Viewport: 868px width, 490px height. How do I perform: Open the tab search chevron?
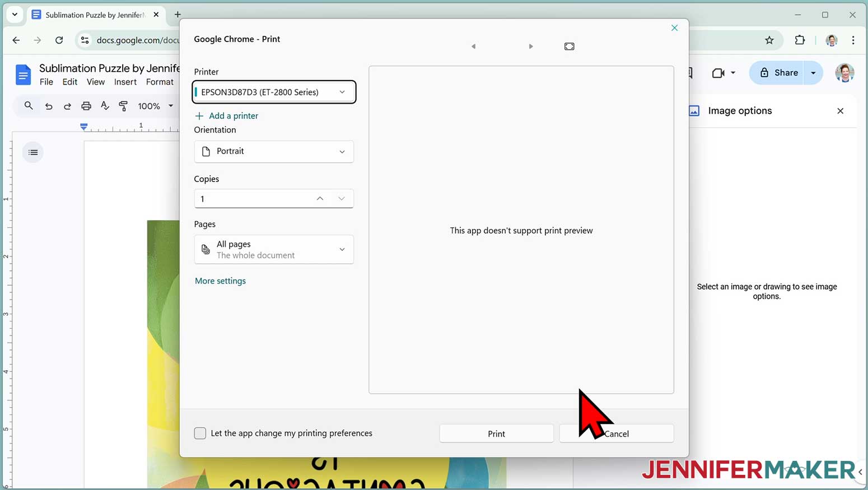15,15
